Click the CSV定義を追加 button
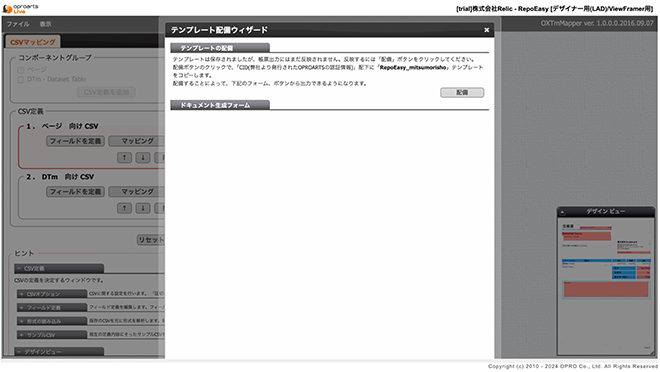 coord(106,92)
